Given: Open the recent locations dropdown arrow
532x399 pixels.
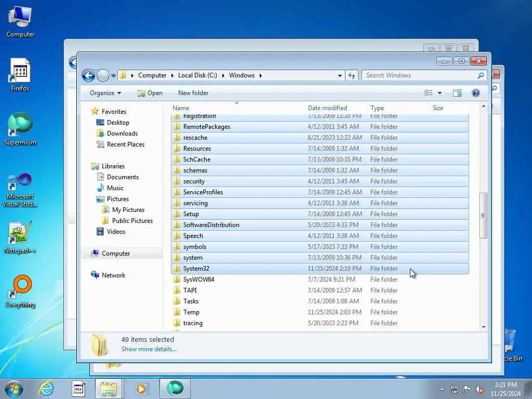Looking at the screenshot, I should tap(113, 76).
